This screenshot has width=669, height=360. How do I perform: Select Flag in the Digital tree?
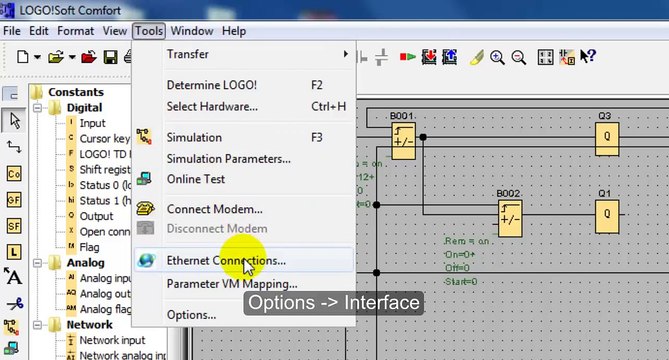pos(84,247)
